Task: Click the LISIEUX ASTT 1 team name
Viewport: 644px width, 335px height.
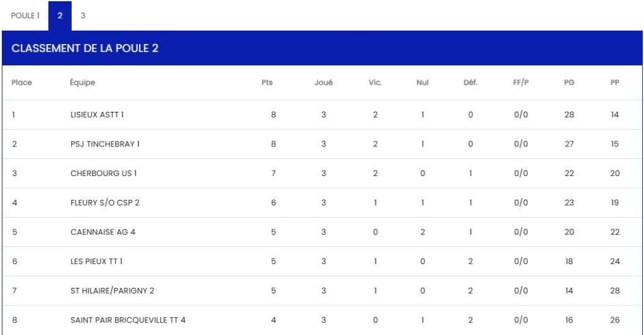Action: tap(97, 115)
